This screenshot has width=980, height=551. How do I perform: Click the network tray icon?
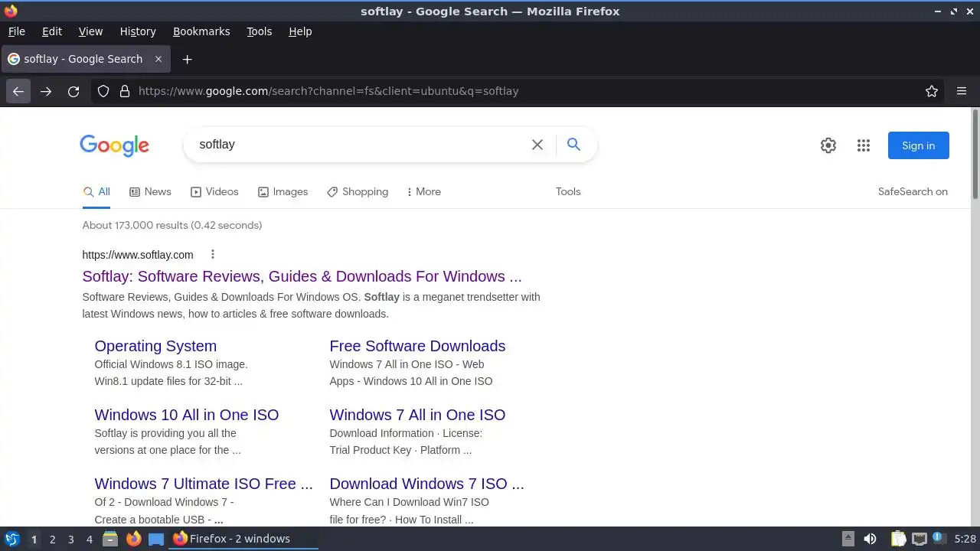919,539
